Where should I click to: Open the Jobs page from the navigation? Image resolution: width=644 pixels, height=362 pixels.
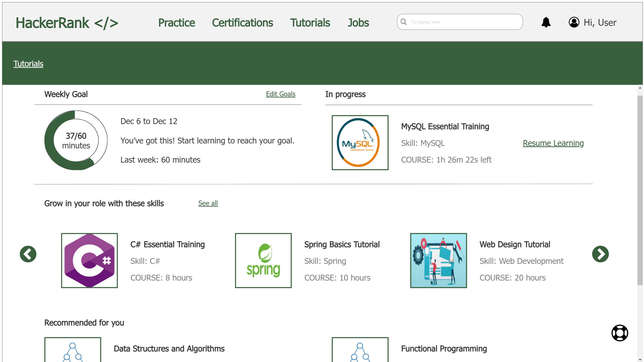(359, 23)
